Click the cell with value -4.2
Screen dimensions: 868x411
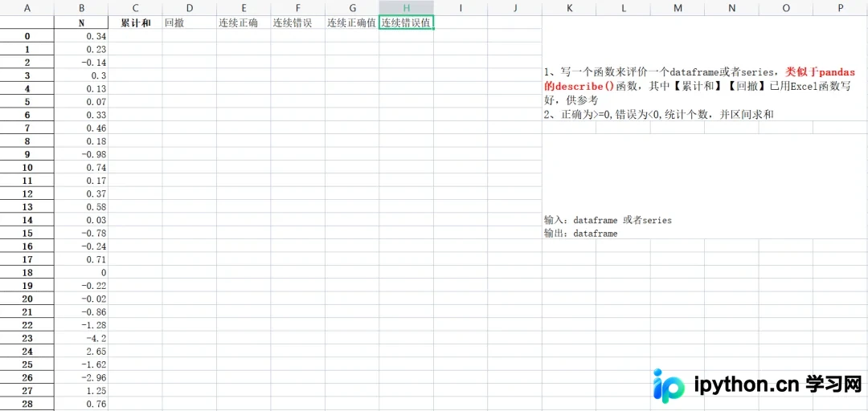(81, 338)
